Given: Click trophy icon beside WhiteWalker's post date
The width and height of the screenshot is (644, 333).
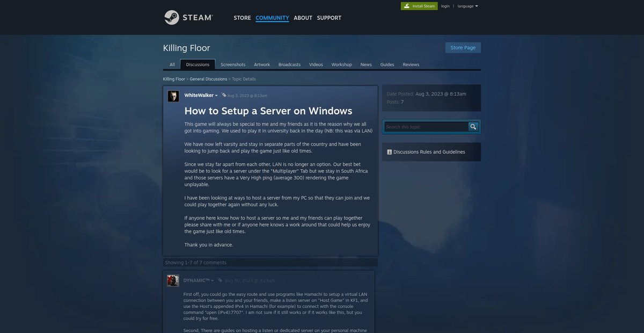Looking at the screenshot, I should tap(224, 95).
